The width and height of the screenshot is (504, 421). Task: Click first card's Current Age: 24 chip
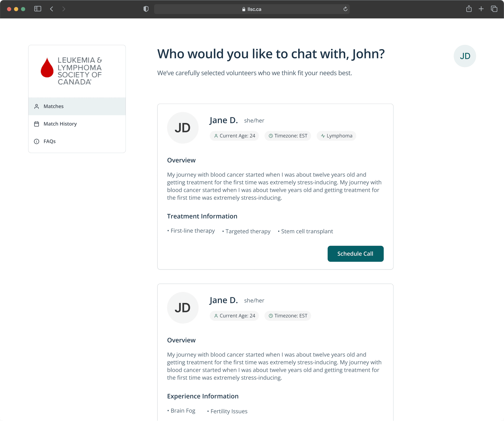(x=234, y=136)
